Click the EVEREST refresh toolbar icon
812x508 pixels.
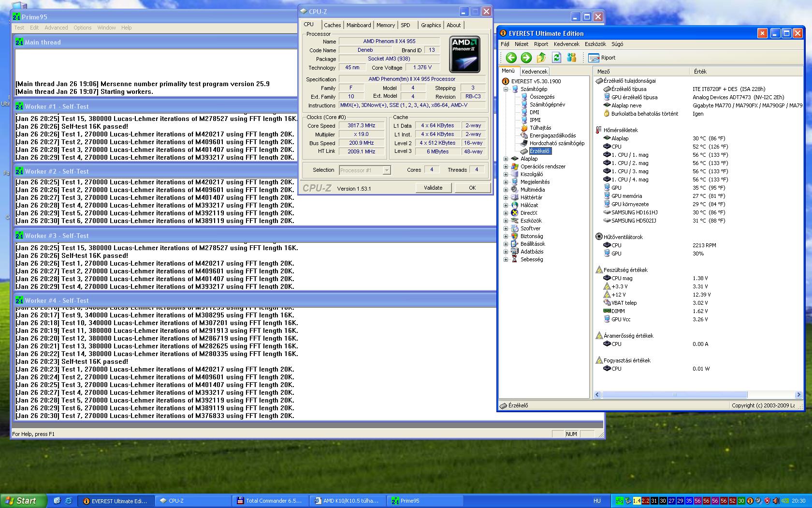coord(556,58)
